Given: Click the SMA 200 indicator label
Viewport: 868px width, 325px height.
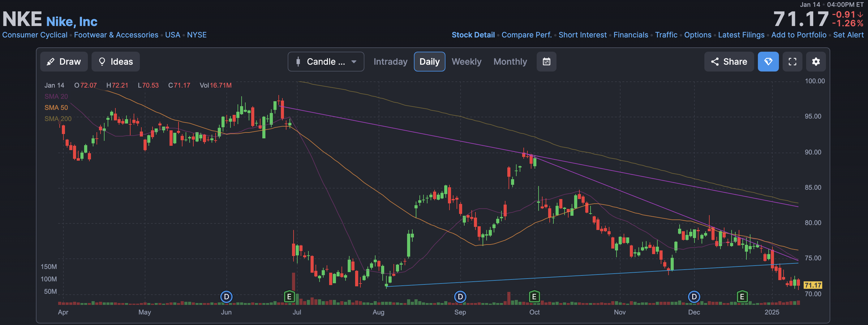Looking at the screenshot, I should pyautogui.click(x=58, y=119).
